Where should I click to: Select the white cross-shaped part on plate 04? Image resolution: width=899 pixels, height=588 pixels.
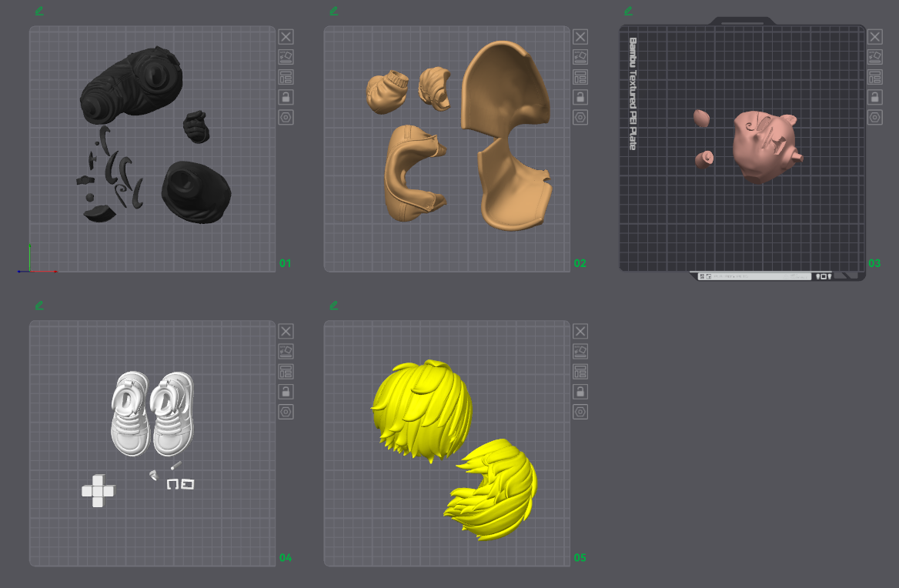(x=98, y=490)
